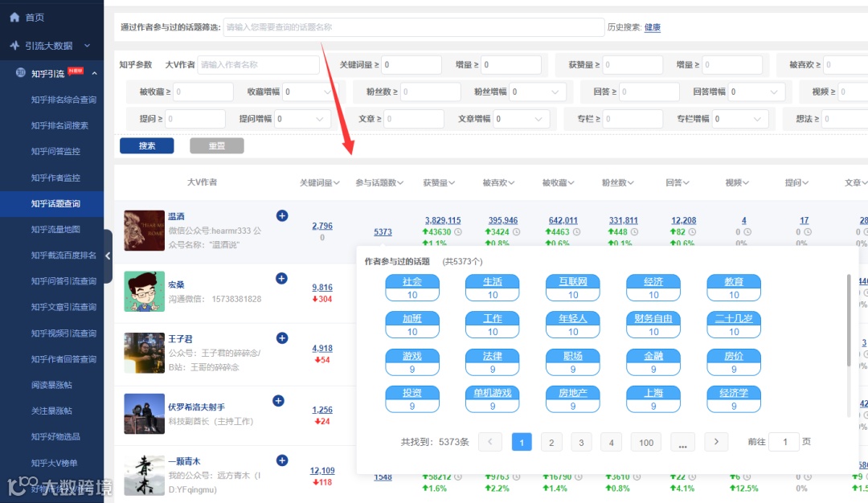Click the ellipsis more pages button
The image size is (868, 503).
(x=682, y=442)
